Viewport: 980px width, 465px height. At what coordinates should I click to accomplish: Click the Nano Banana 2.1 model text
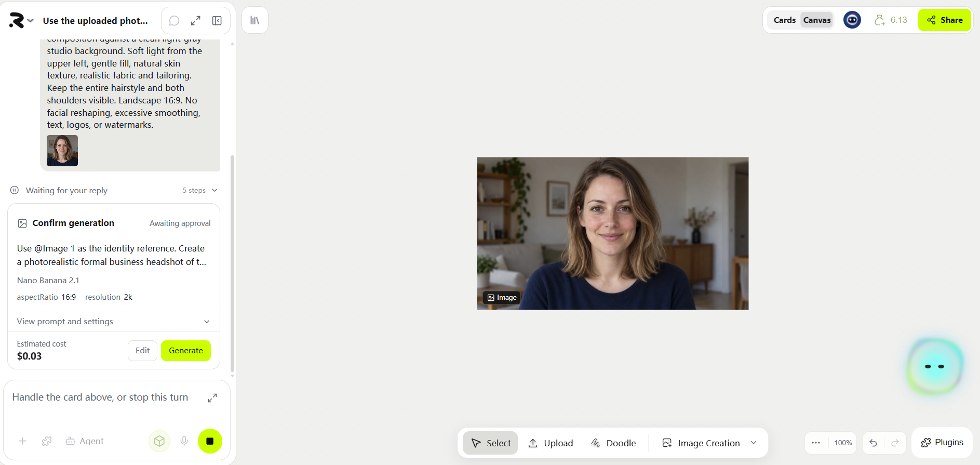(x=48, y=281)
